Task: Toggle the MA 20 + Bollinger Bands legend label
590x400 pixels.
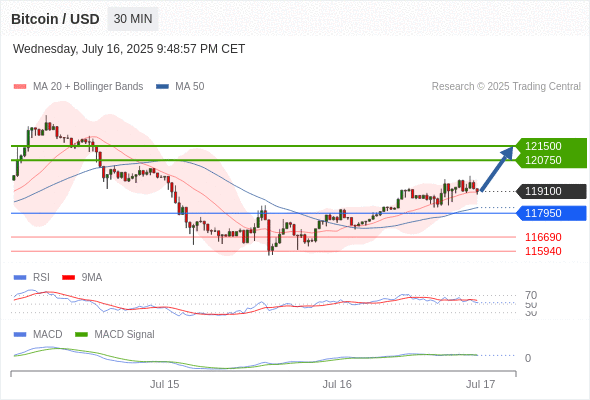Action: pos(88,87)
